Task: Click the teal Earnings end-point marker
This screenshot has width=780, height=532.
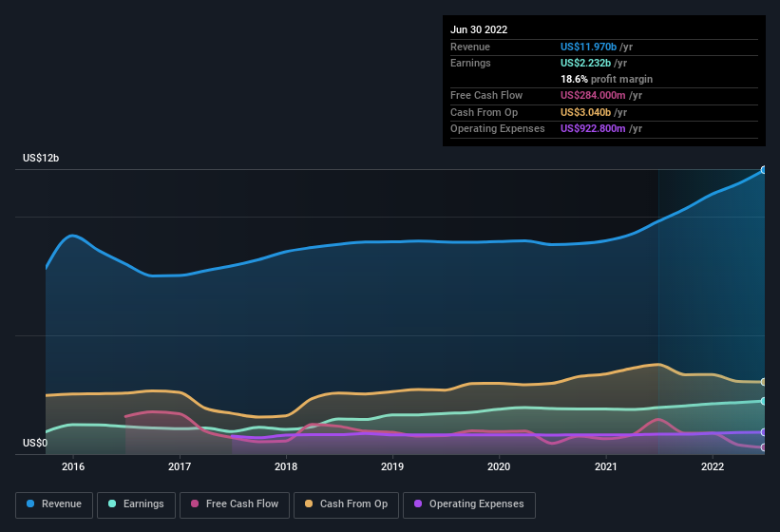Action: pos(764,401)
